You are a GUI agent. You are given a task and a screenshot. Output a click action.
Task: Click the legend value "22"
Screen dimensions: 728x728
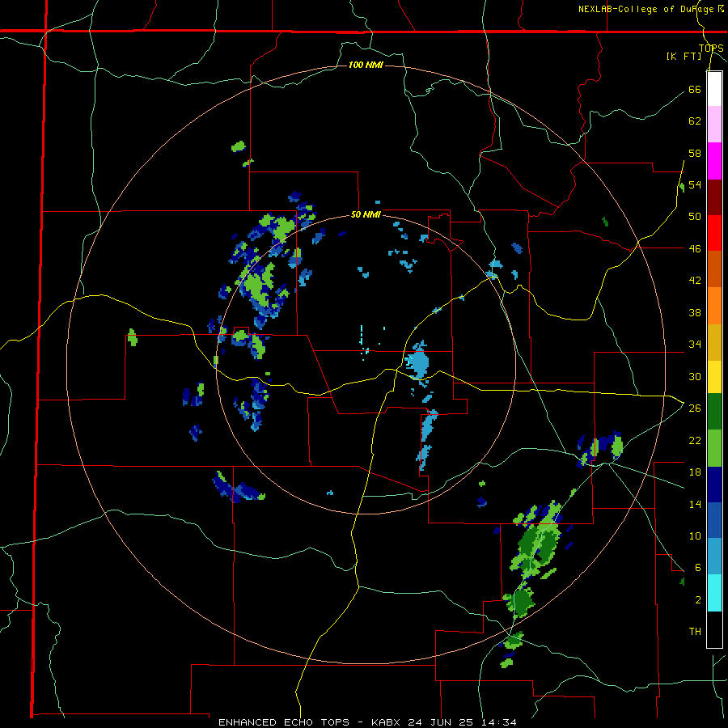695,440
